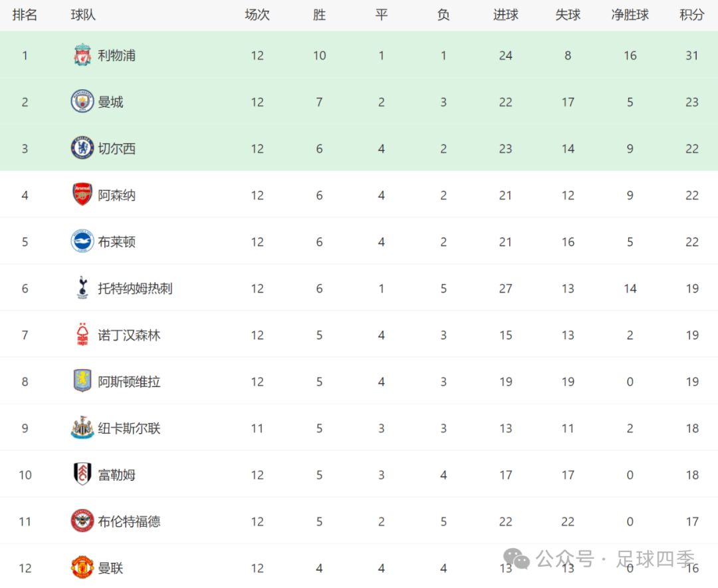
Task: Click the 净胜球 goal difference header
Action: point(630,15)
